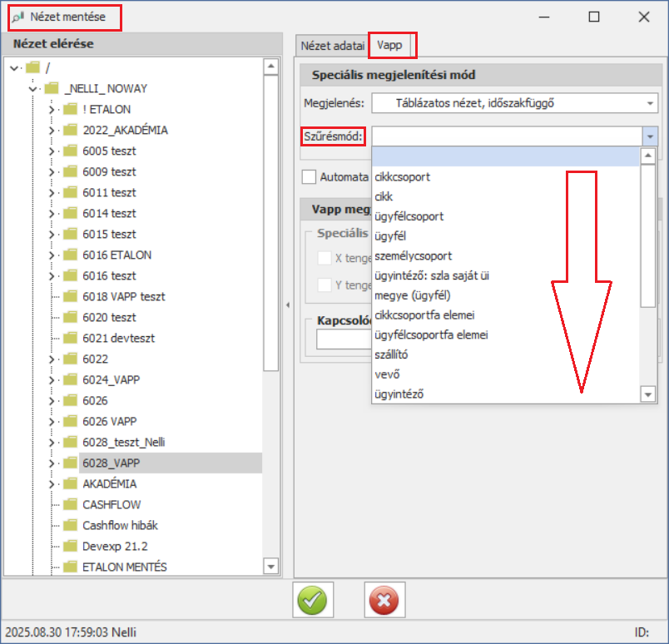Enable the X tengely checkbox
This screenshot has height=644, width=669.
click(x=325, y=258)
